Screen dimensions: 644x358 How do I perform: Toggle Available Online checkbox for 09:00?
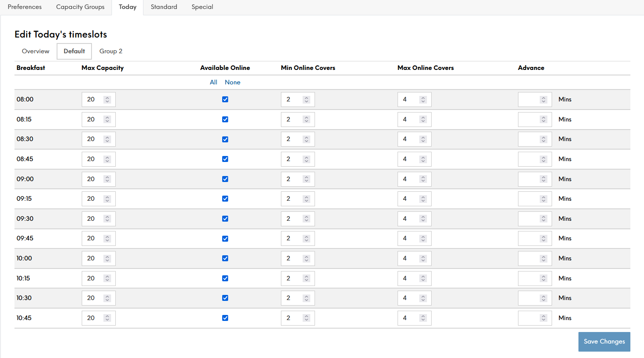point(225,179)
